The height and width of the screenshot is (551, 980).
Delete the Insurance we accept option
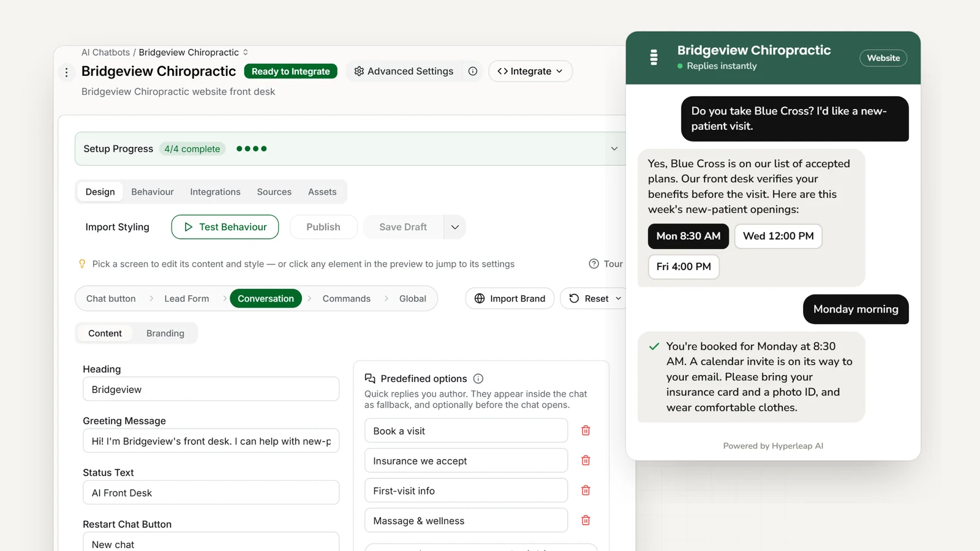coord(586,460)
